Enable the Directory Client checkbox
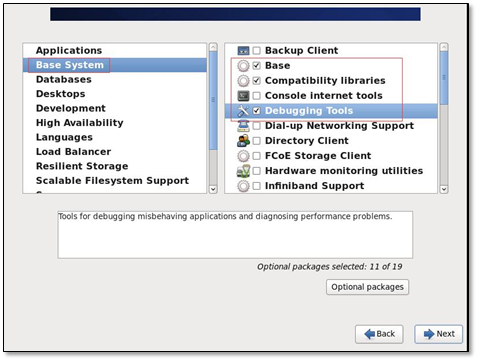The image size is (478, 361). point(256,141)
